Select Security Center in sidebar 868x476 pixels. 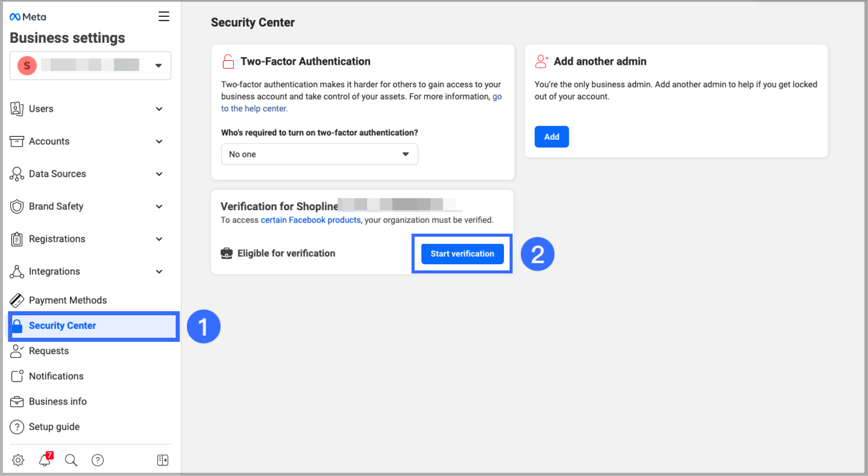[62, 325]
